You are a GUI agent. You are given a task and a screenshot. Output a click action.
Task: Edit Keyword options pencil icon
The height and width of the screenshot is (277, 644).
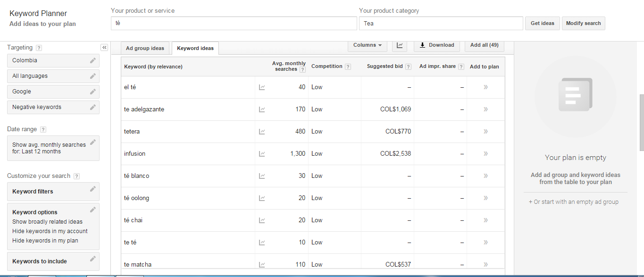pos(93,210)
